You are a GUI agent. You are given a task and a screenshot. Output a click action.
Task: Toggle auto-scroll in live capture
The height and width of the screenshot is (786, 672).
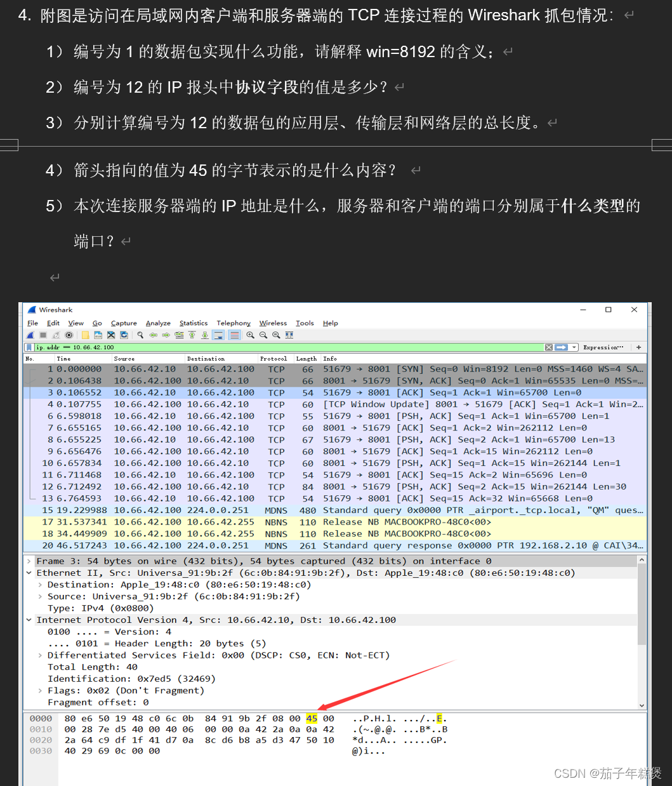[217, 338]
